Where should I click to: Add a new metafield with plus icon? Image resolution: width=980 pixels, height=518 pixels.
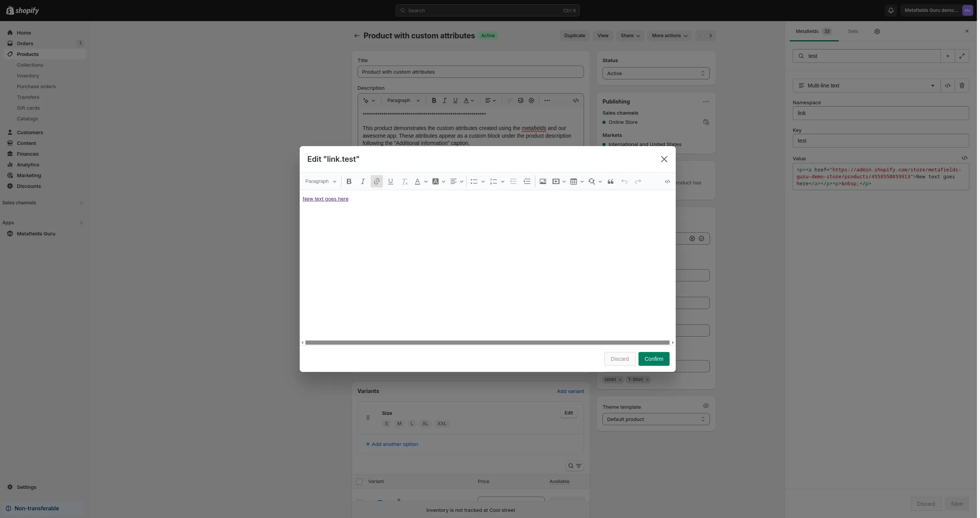pyautogui.click(x=947, y=56)
